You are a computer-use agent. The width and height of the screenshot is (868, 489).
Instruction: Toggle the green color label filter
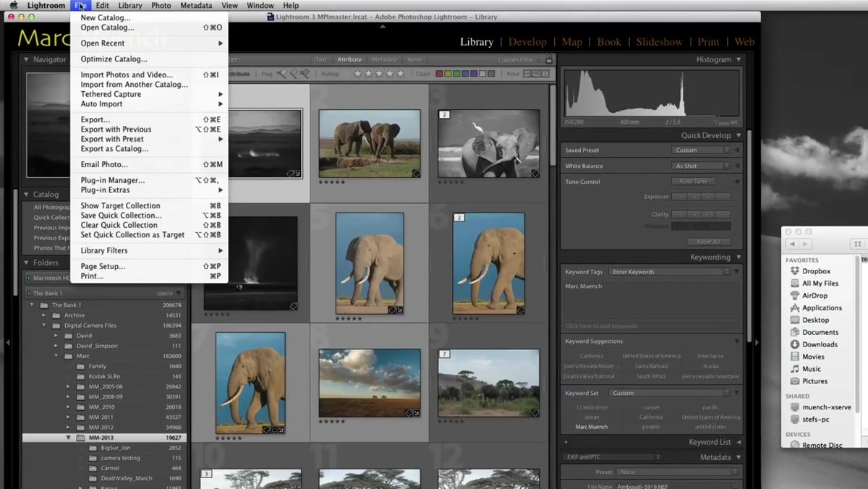457,74
